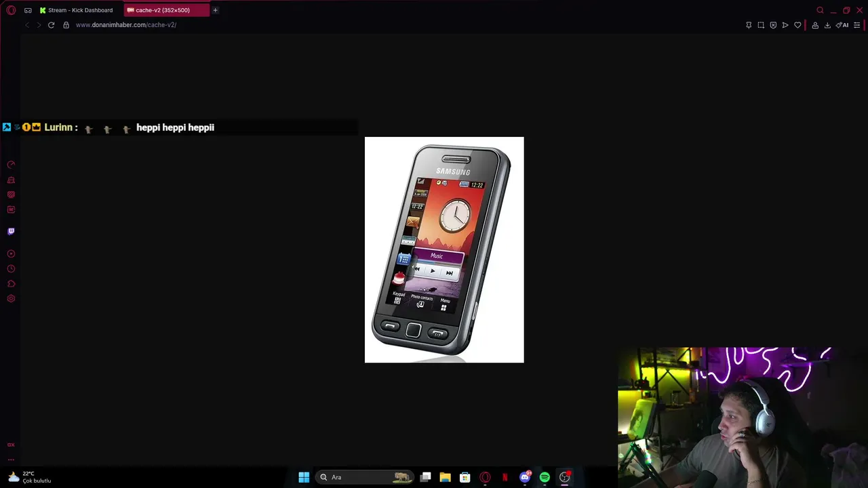868x488 pixels.
Task: Open the ad blocker shield
Action: point(773,25)
